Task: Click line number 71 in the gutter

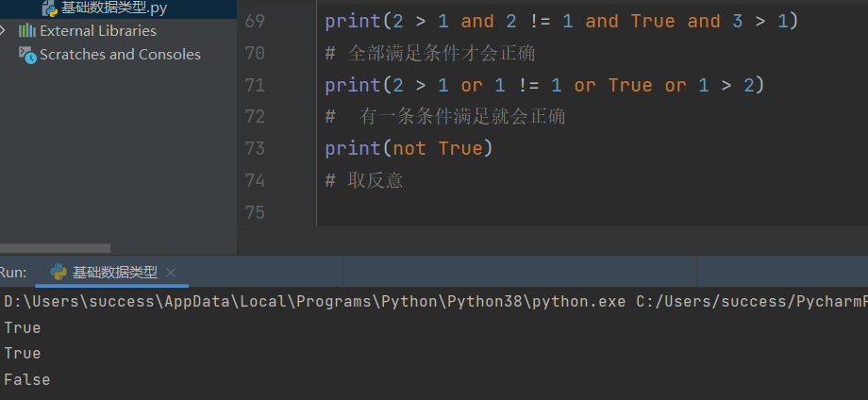Action: [x=254, y=85]
